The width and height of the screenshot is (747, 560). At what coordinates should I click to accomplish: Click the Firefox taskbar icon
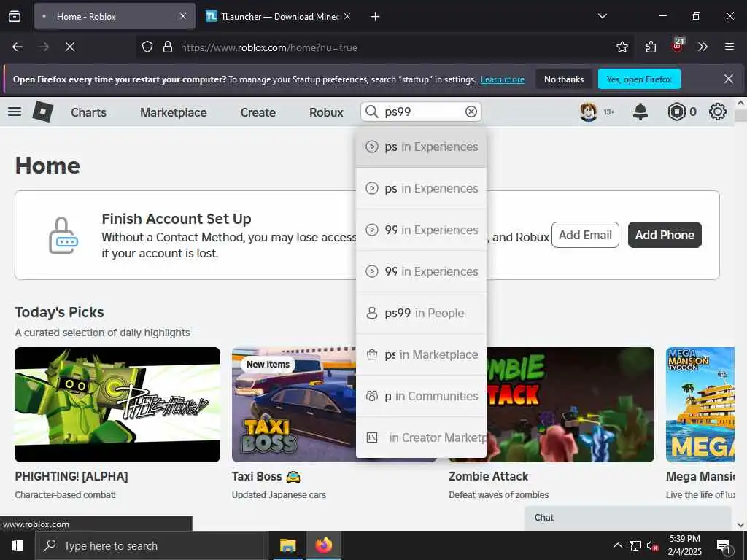323,545
